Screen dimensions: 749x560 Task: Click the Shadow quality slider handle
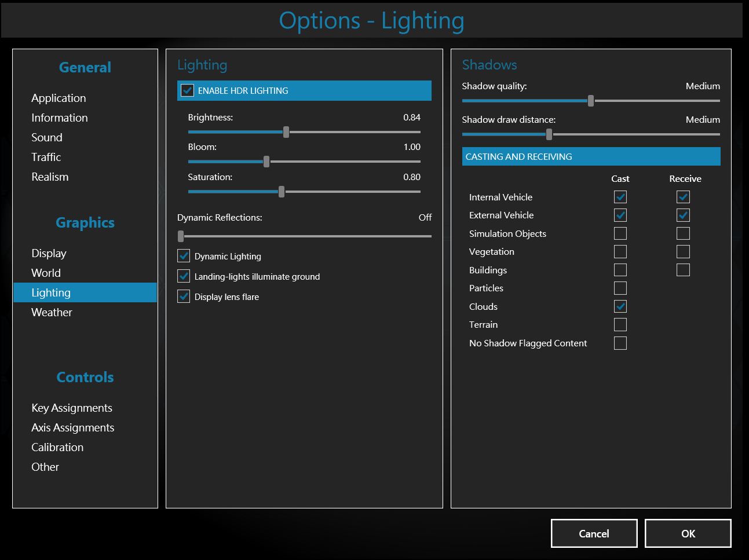click(590, 101)
